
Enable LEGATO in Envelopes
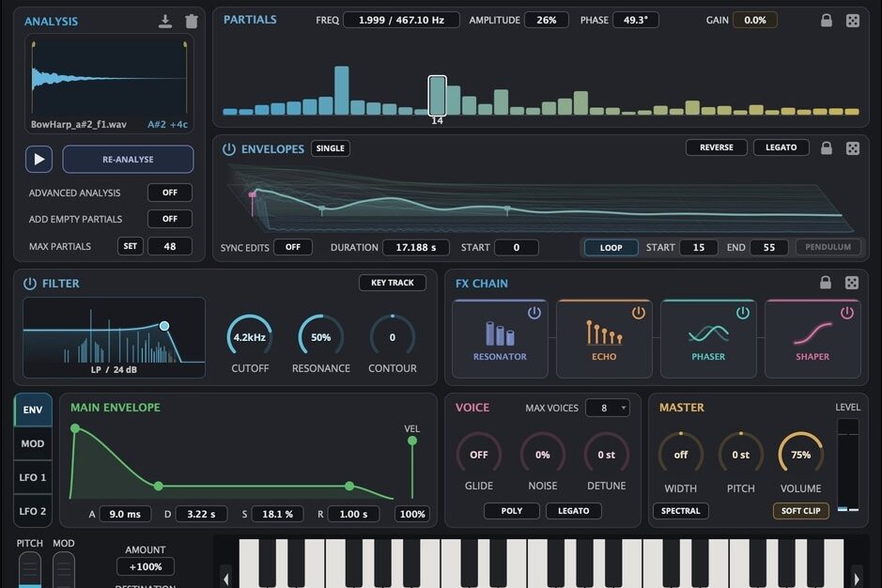coord(781,147)
